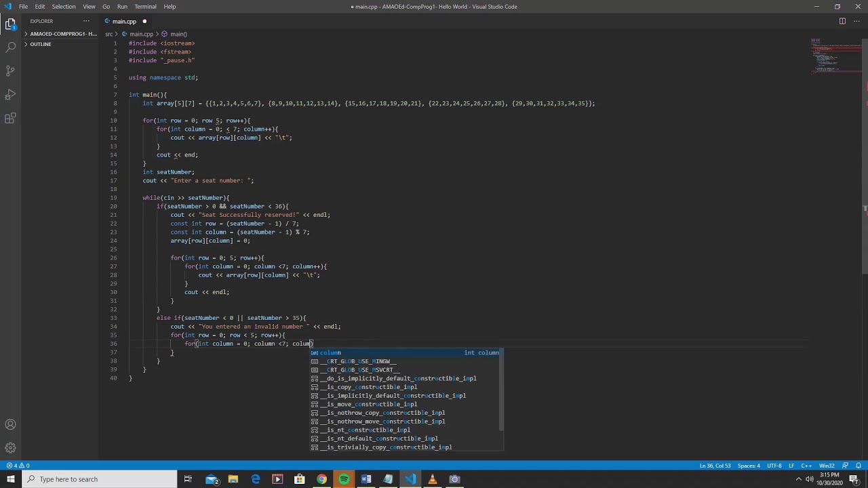Open the Source Control view
Viewport: 868px width, 488px height.
(x=10, y=70)
